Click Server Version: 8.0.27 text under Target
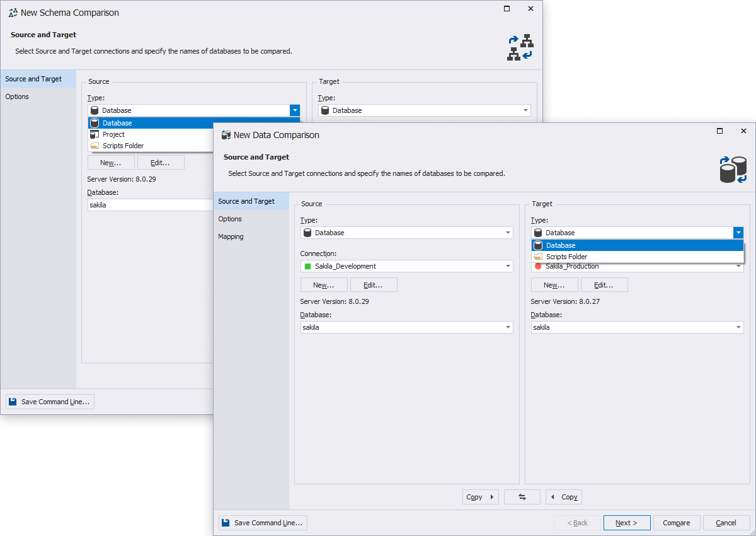Viewport: 756px width, 536px height. point(565,301)
